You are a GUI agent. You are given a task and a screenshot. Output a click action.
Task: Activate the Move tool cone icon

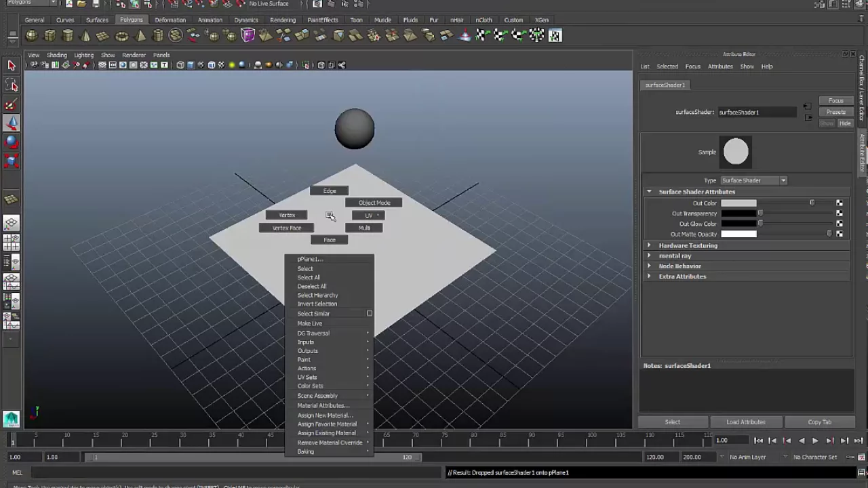pos(12,123)
